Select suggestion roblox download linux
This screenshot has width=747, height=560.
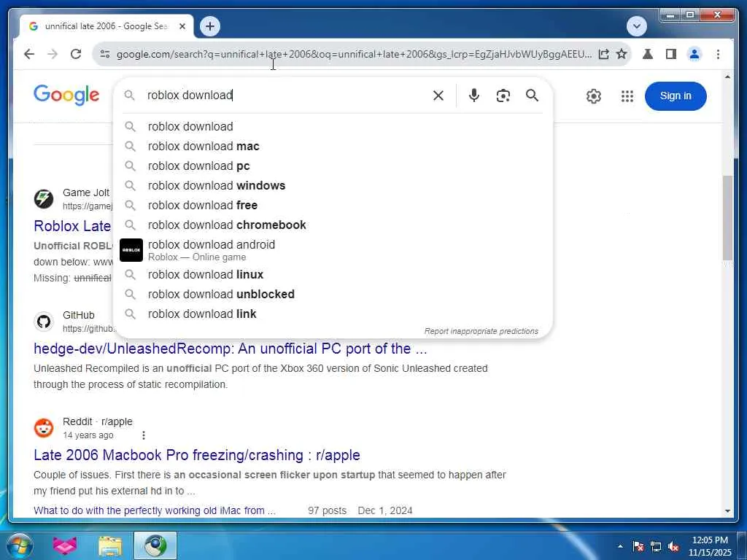tap(333, 275)
